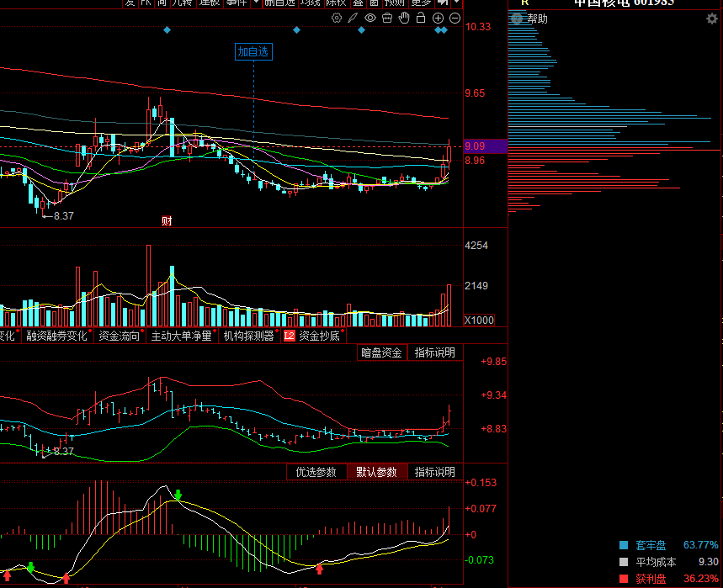
Task: Open the 帮助 help icon
Action: click(517, 19)
